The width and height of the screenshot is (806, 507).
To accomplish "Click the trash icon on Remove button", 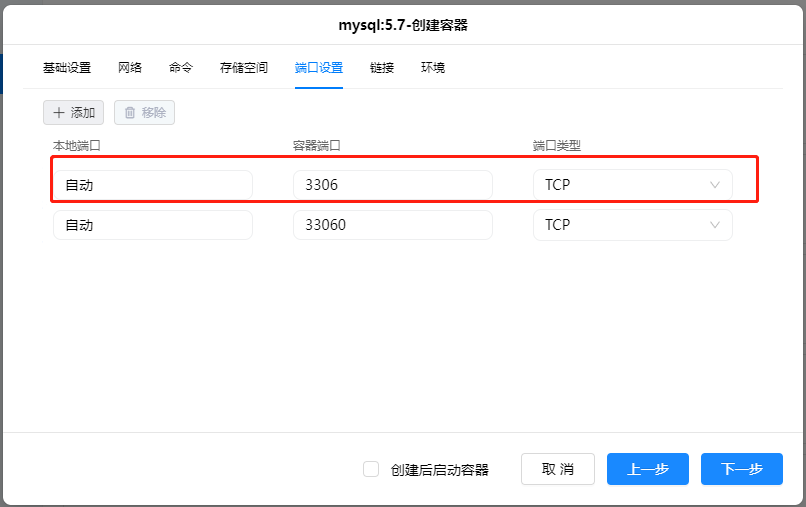I will coord(129,113).
